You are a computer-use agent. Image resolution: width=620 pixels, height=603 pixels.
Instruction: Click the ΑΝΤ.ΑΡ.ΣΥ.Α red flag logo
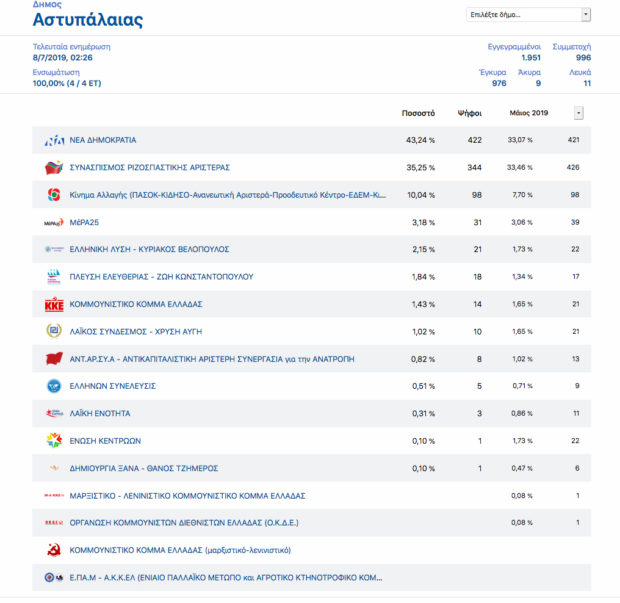pos(54,359)
